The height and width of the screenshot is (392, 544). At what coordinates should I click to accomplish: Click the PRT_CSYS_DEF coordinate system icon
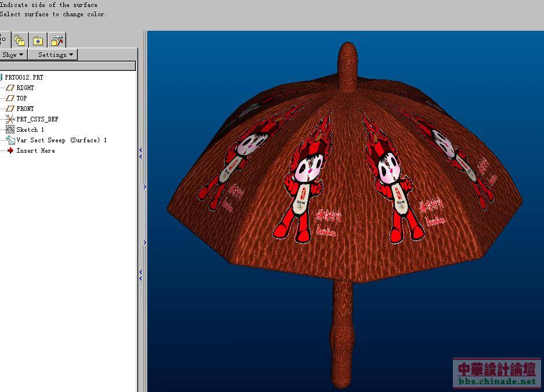click(x=10, y=119)
